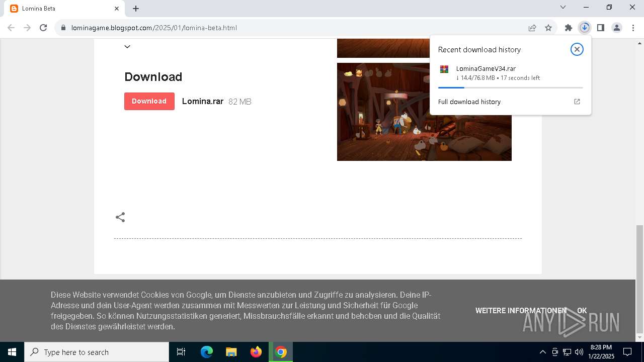View site information lock icon
The width and height of the screenshot is (644, 362).
pos(63,28)
